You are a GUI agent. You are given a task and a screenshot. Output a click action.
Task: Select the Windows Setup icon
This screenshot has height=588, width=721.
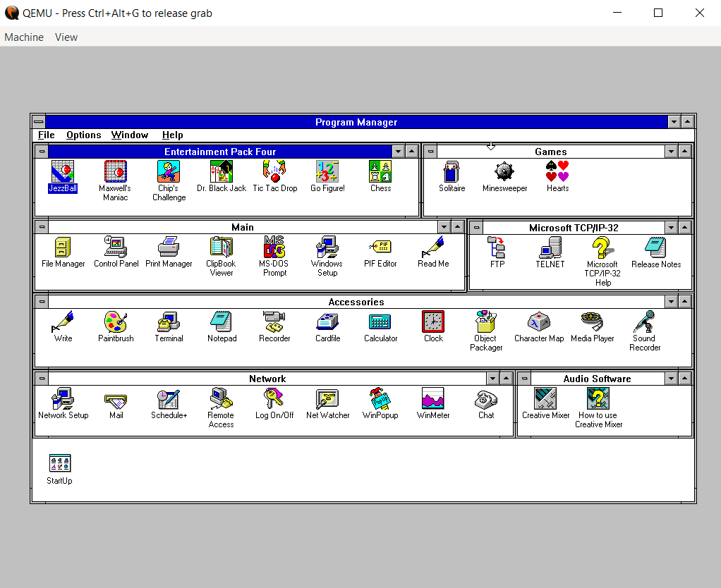point(327,247)
